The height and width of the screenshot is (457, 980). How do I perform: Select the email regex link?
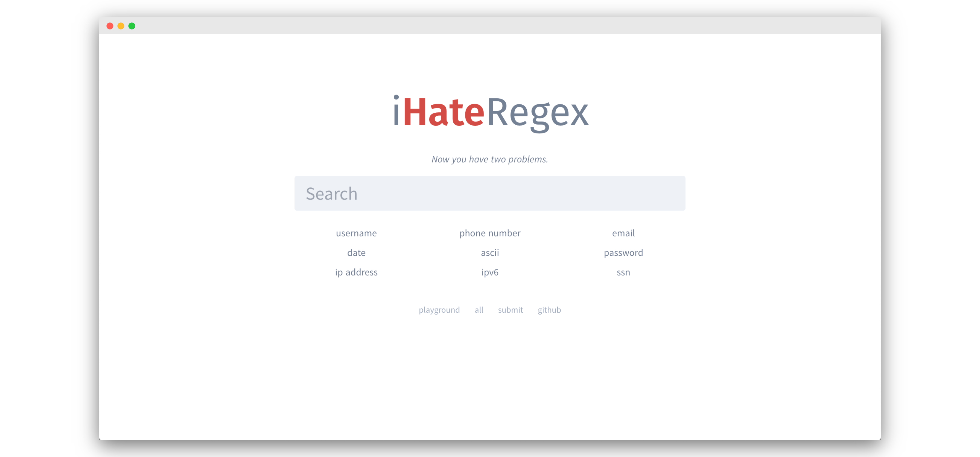623,233
